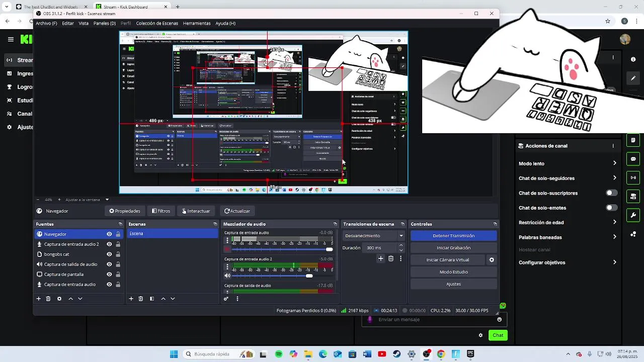Open Colección de Escenas menu
This screenshot has height=362, width=644.
coord(157,23)
